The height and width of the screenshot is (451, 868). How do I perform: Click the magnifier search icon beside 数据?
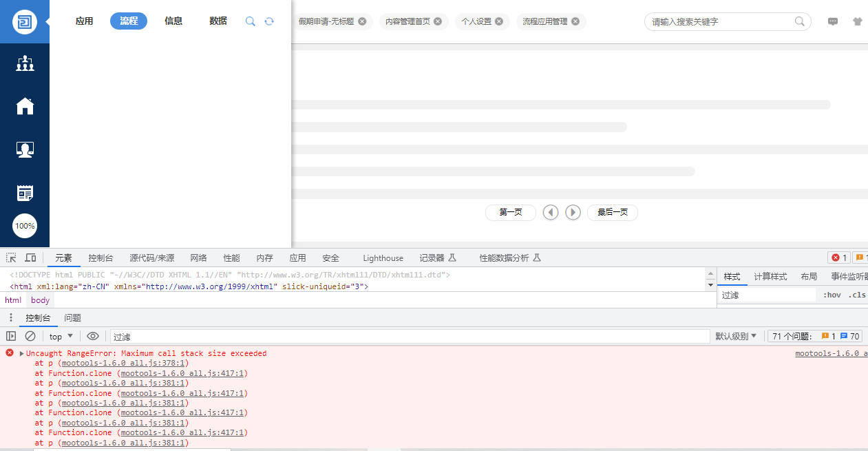[251, 21]
